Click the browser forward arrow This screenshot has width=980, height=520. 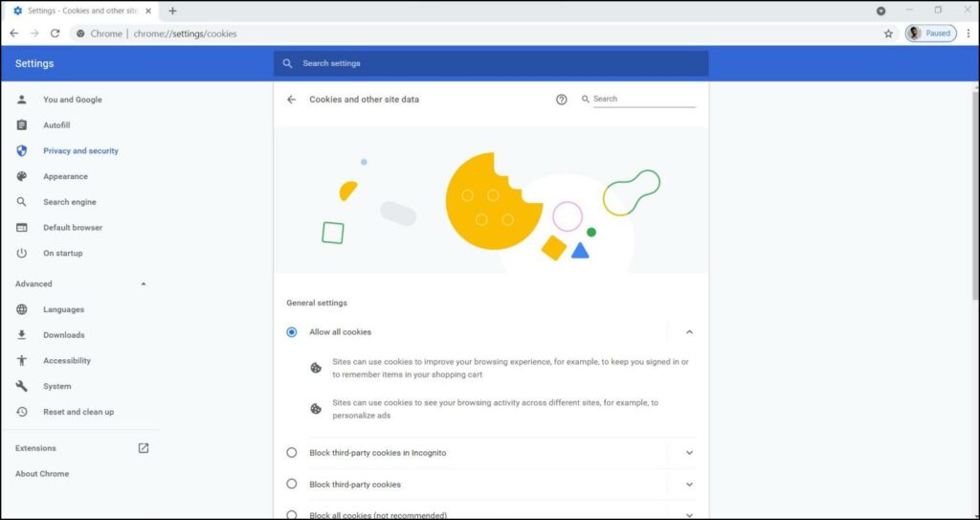34,34
